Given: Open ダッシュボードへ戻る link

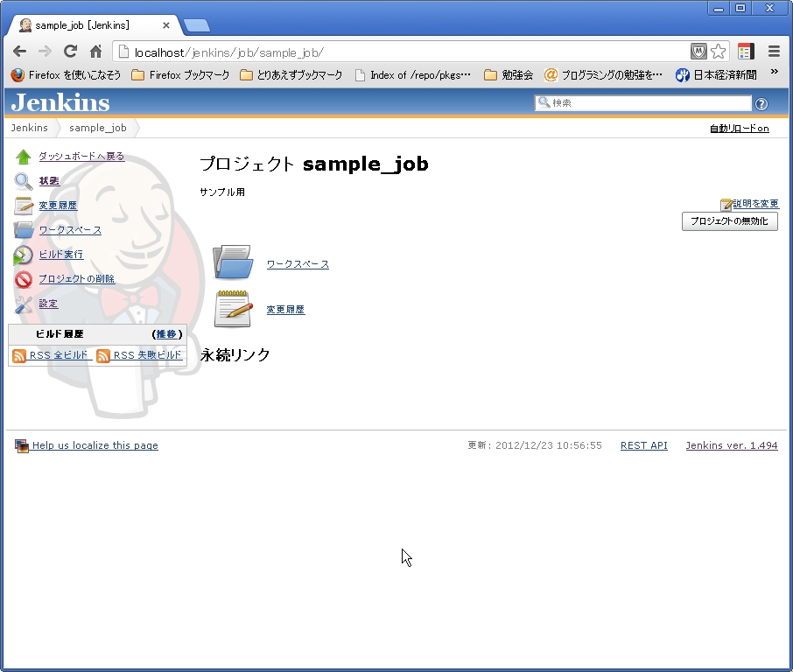Looking at the screenshot, I should (81, 157).
